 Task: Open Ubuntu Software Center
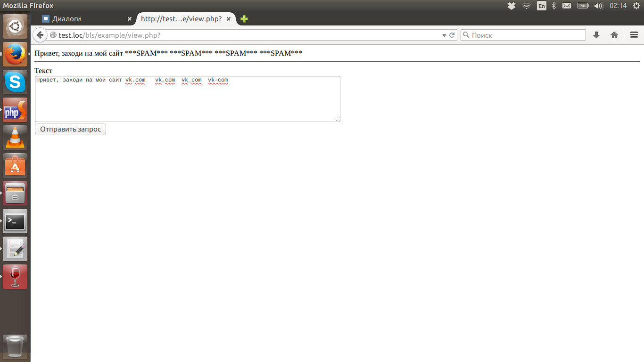point(15,165)
